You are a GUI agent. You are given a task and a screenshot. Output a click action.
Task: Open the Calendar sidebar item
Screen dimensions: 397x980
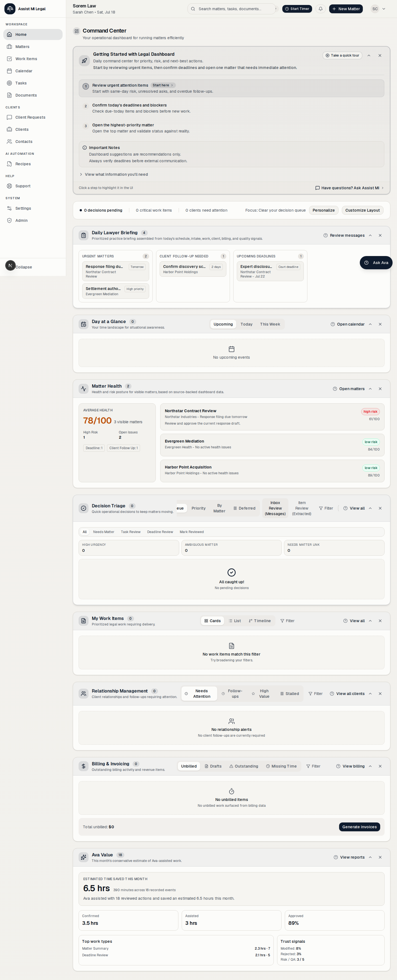tap(33, 71)
